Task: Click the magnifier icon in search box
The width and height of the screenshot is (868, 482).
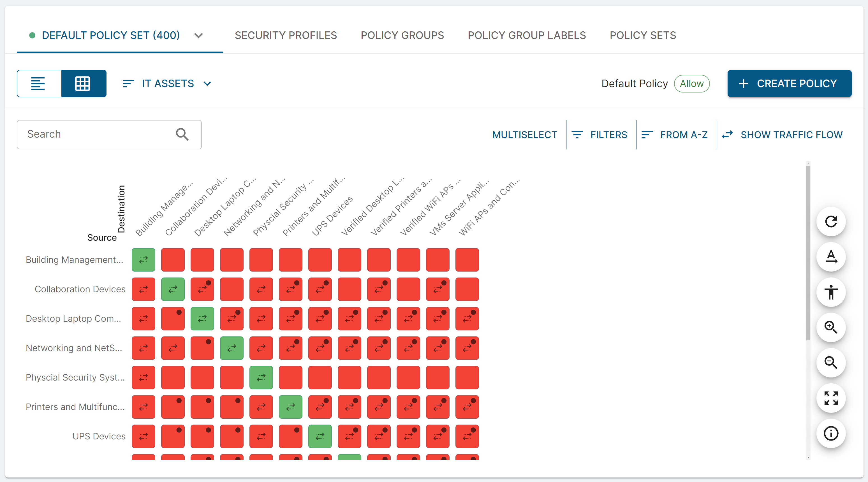Action: 182,135
